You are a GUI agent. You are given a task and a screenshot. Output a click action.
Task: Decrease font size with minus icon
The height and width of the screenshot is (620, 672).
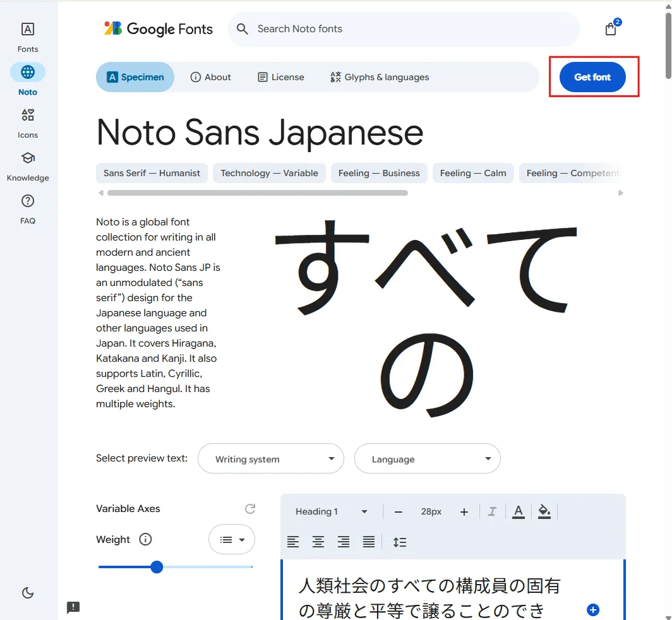tap(398, 511)
